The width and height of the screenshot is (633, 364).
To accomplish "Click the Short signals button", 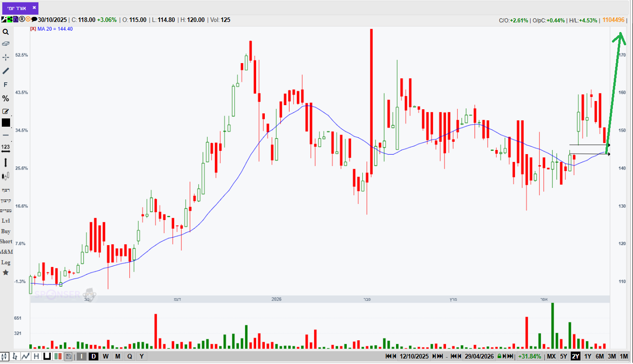I will click(6, 241).
